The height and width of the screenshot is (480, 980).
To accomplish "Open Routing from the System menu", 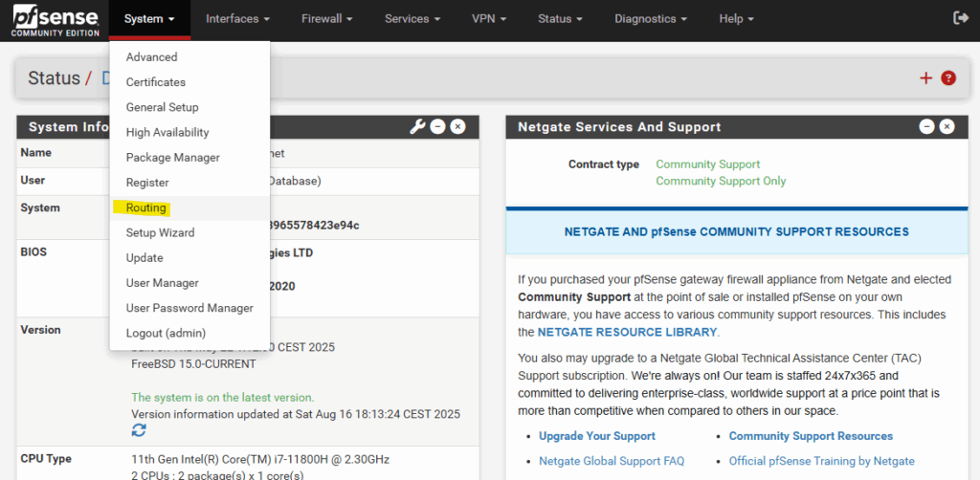I will tap(190, 207).
